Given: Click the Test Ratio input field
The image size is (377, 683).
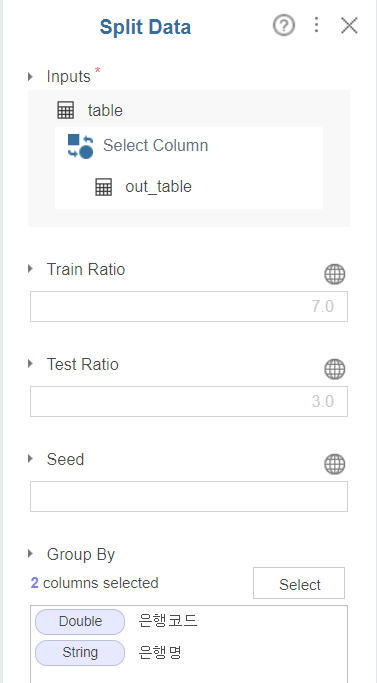Looking at the screenshot, I should pos(189,402).
